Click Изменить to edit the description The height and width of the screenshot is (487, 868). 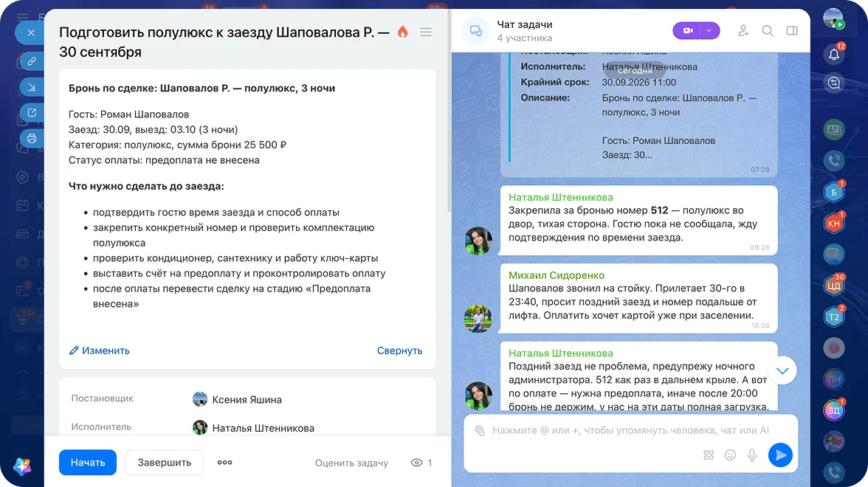coord(100,350)
